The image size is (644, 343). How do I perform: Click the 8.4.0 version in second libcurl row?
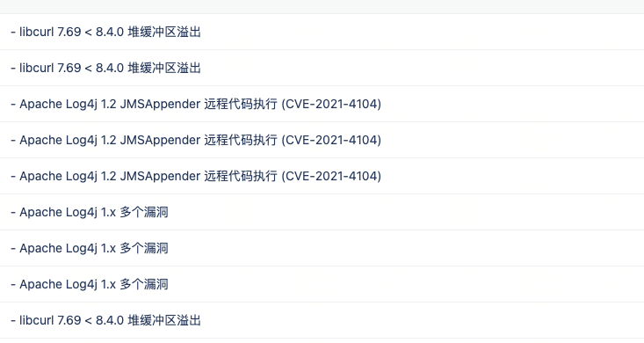[x=110, y=68]
